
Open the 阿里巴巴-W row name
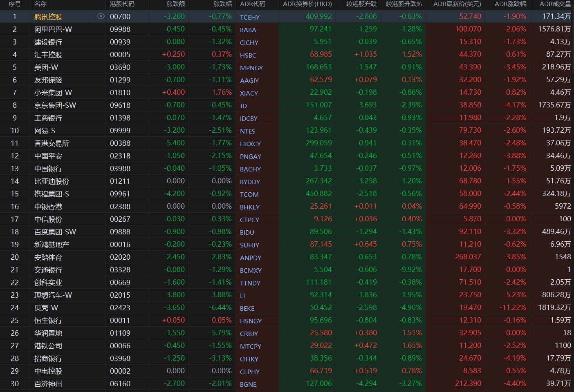coord(53,29)
